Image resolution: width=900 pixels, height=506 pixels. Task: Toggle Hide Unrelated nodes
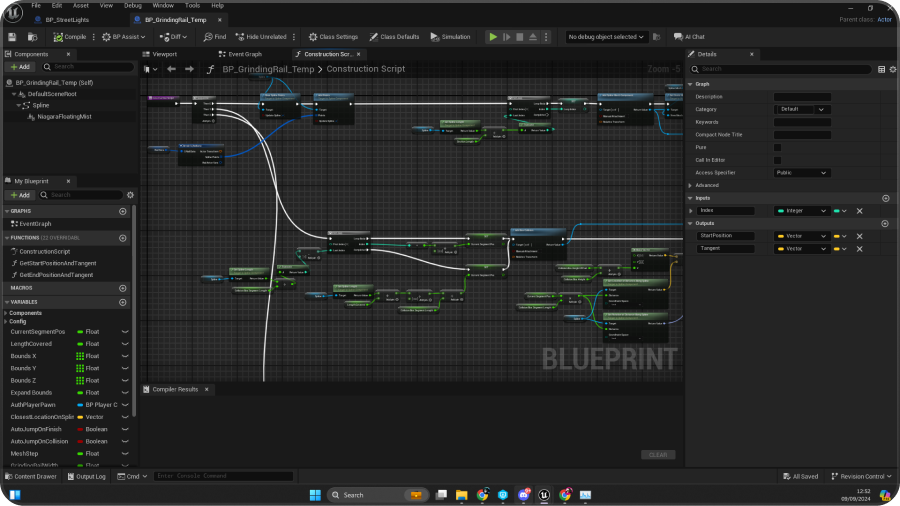pos(261,37)
